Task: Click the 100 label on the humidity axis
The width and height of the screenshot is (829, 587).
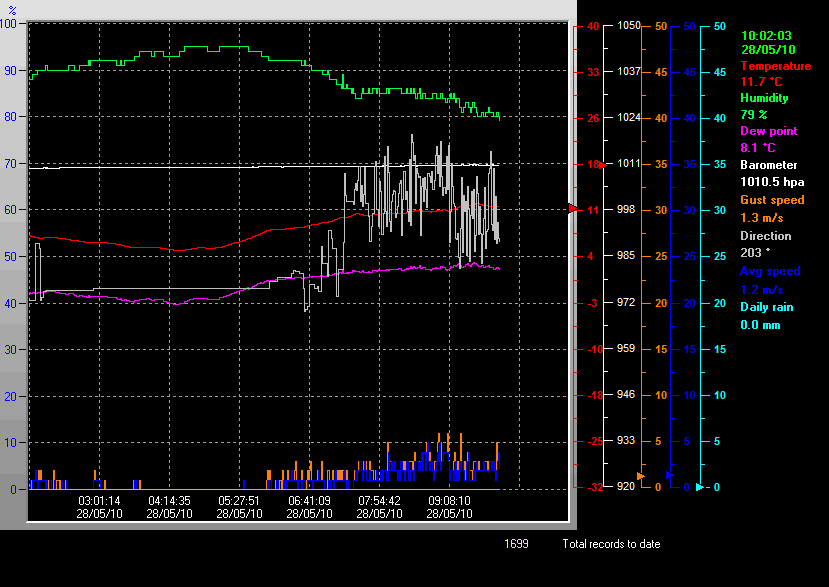Action: click(x=8, y=24)
